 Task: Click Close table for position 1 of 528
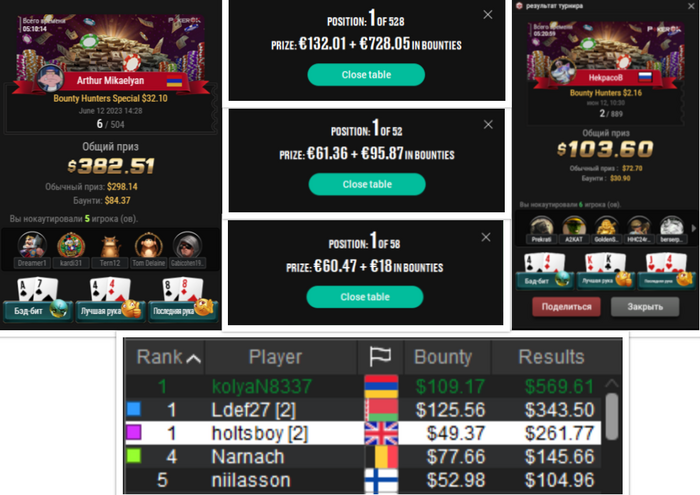366,75
